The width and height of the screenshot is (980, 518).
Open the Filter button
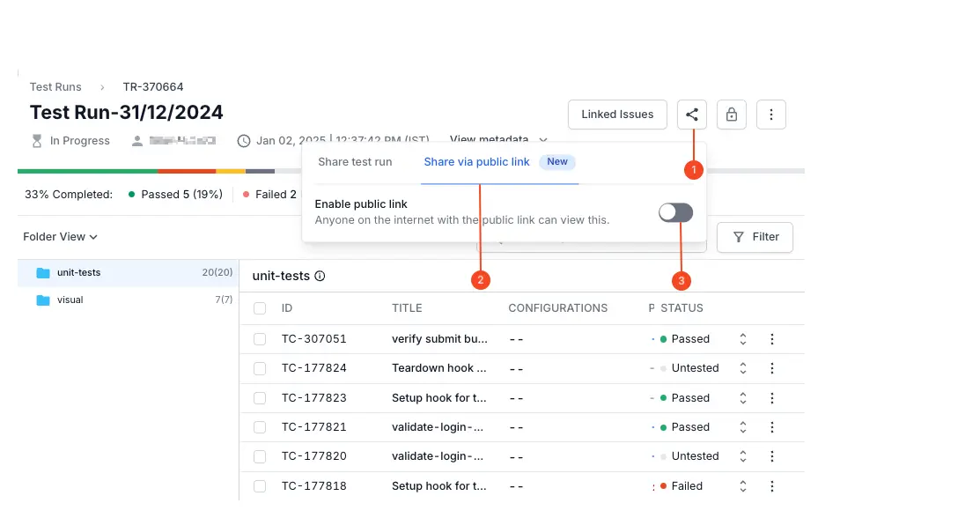point(755,237)
